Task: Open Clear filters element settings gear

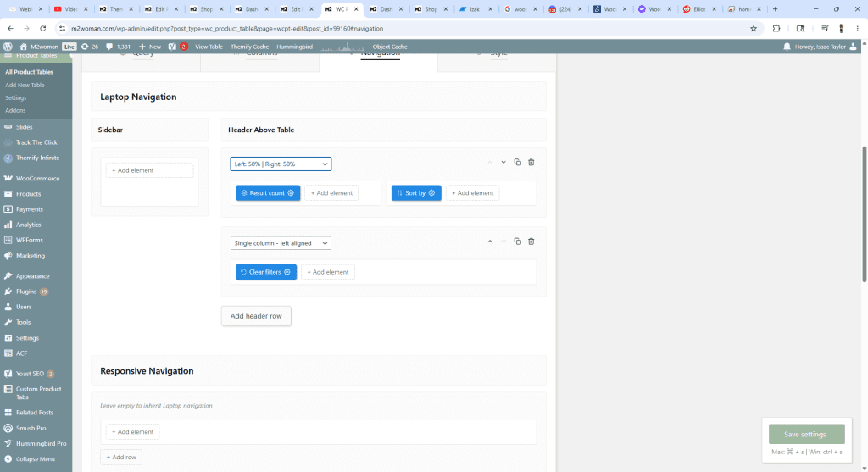Action: [287, 272]
